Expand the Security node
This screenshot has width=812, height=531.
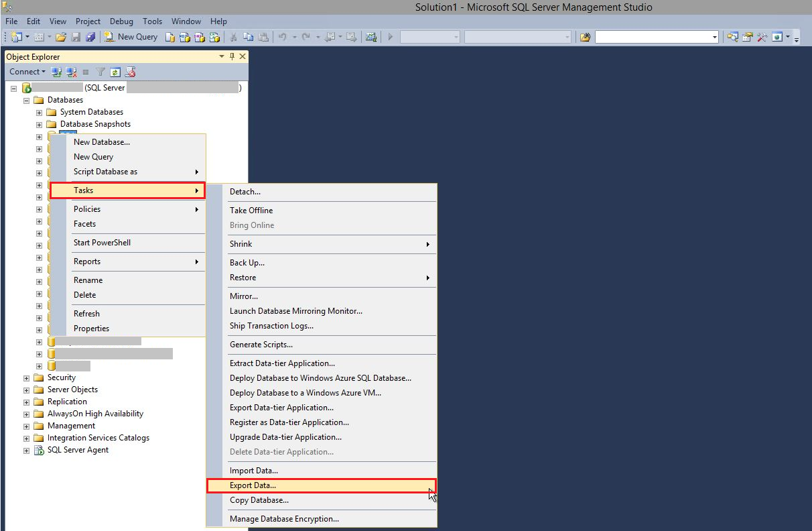27,377
